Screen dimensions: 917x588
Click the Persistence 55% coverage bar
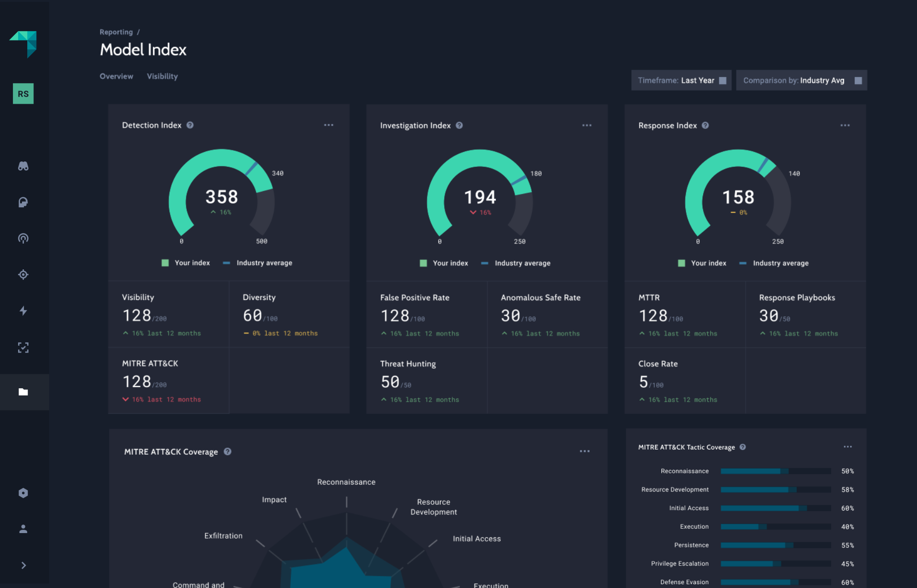click(776, 545)
